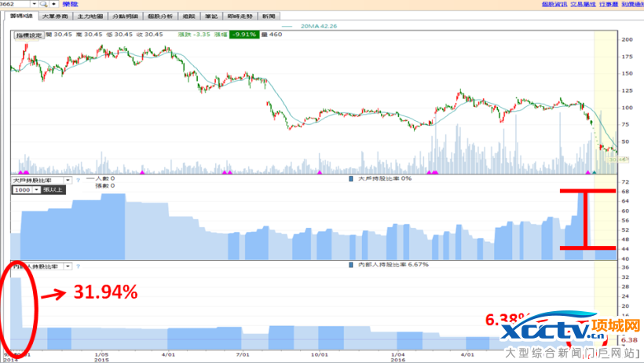Click the first magenta triangle marker on timeline
Screen dimensions: 644x363
[x=22, y=171]
